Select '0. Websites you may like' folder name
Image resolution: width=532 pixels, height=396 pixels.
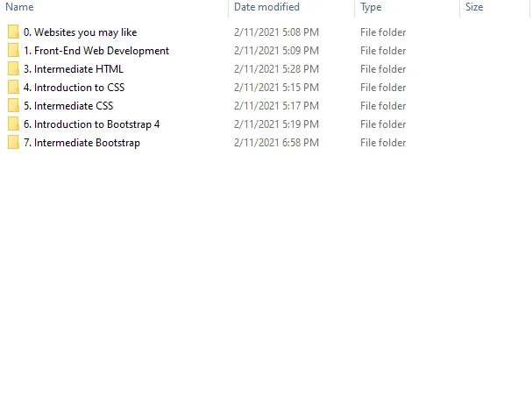coord(80,32)
